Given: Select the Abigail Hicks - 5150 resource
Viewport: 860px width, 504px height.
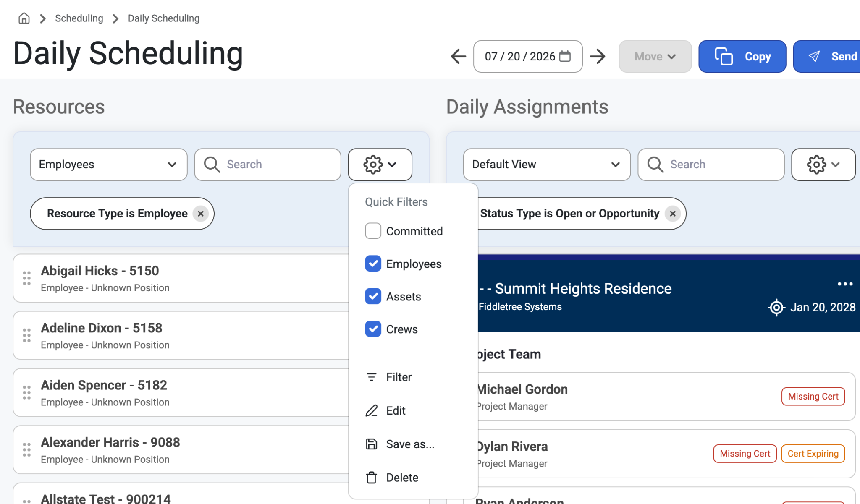Looking at the screenshot, I should (181, 278).
